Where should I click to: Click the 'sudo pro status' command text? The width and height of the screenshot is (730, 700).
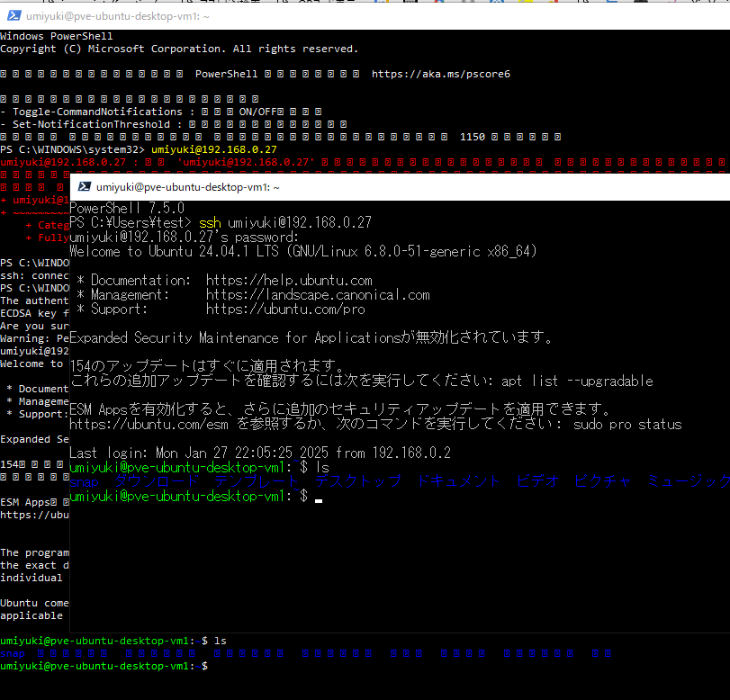tap(627, 425)
